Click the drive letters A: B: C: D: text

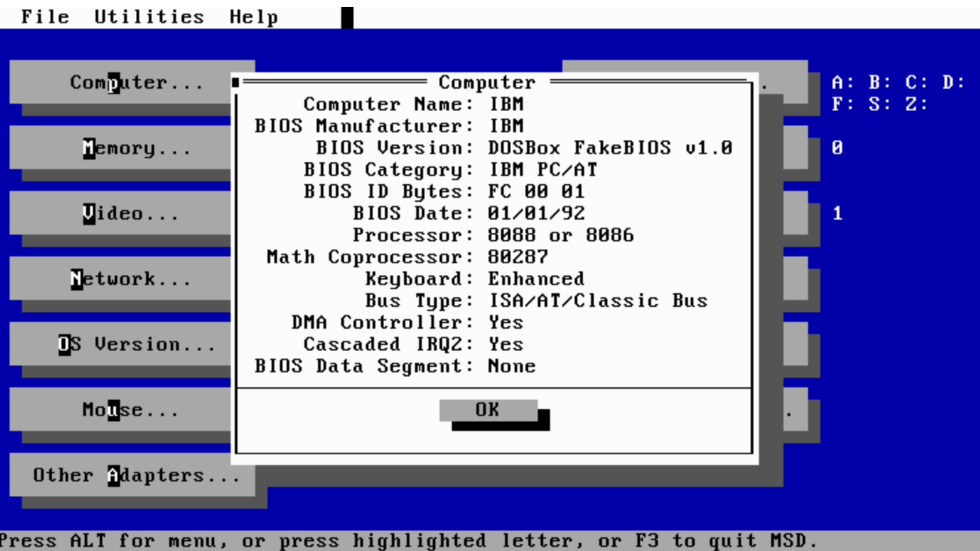coord(899,83)
